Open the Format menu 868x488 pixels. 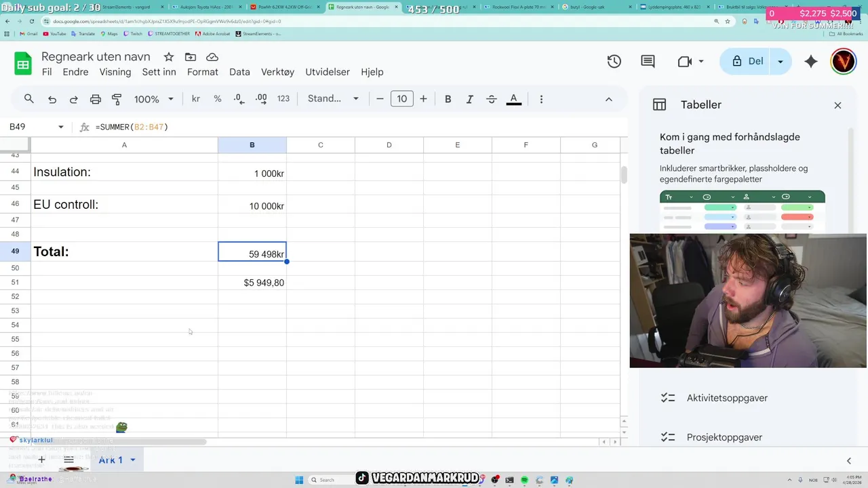pos(203,72)
